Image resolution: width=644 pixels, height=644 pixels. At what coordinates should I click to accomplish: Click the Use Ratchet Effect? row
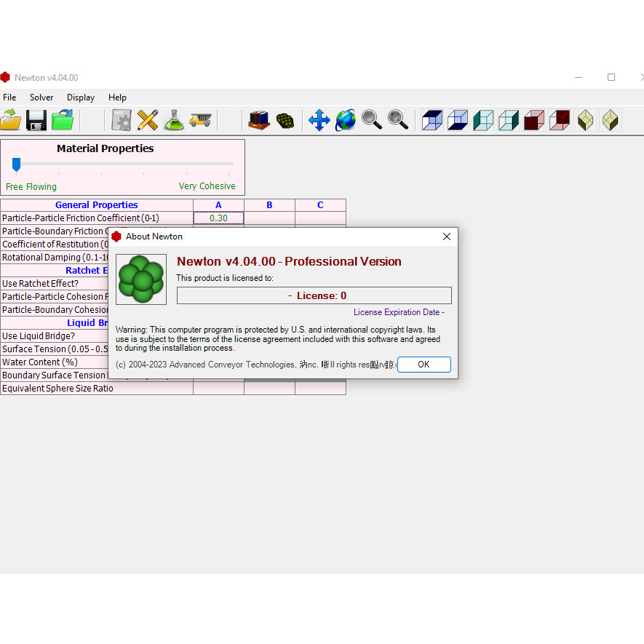pyautogui.click(x=55, y=283)
